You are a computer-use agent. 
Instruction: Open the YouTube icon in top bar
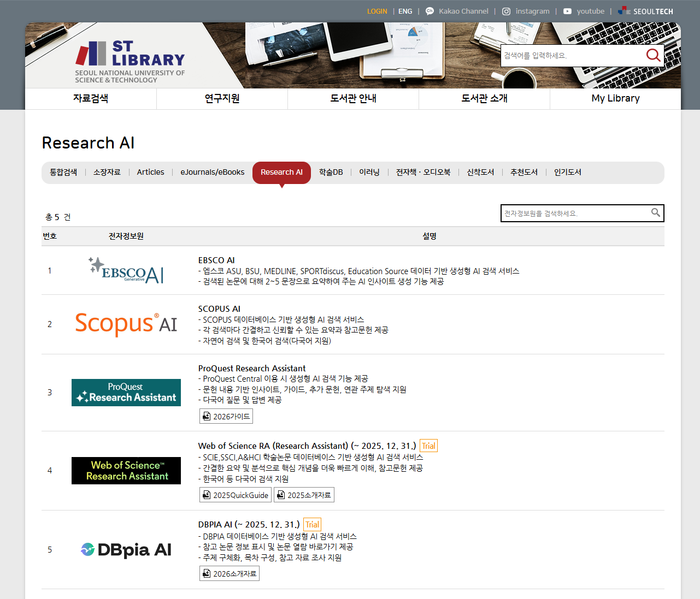coord(568,11)
